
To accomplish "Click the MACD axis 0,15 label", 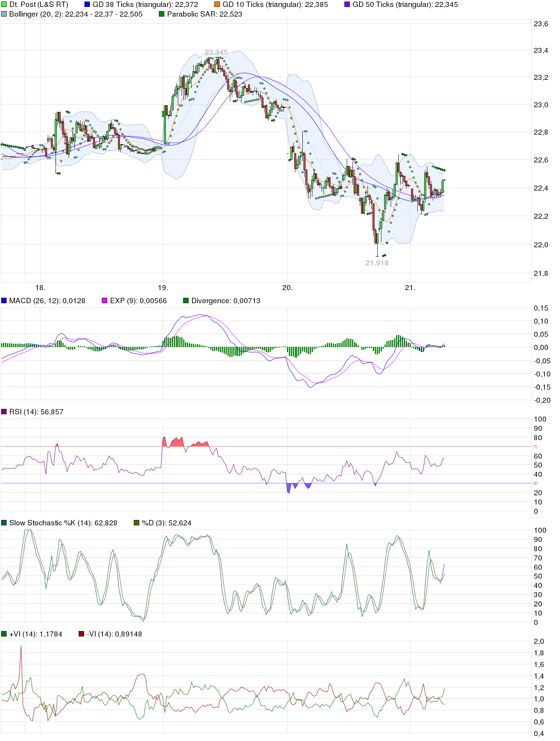I will tap(541, 308).
